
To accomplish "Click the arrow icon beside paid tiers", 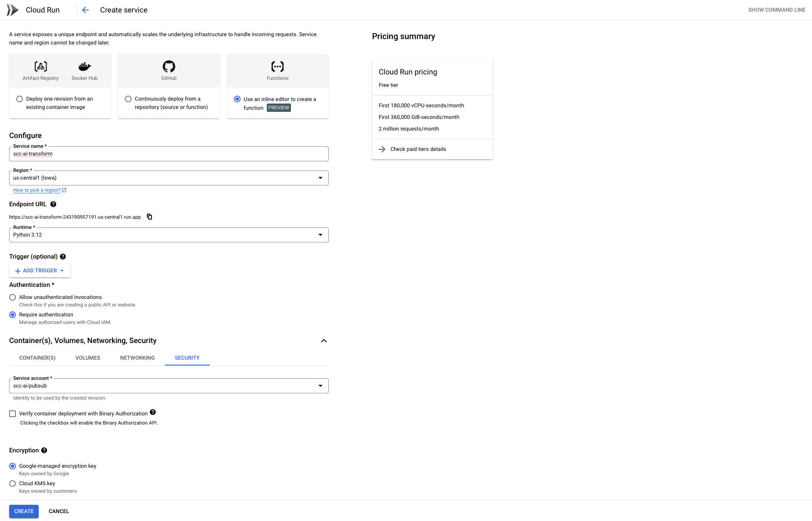I will 382,149.
